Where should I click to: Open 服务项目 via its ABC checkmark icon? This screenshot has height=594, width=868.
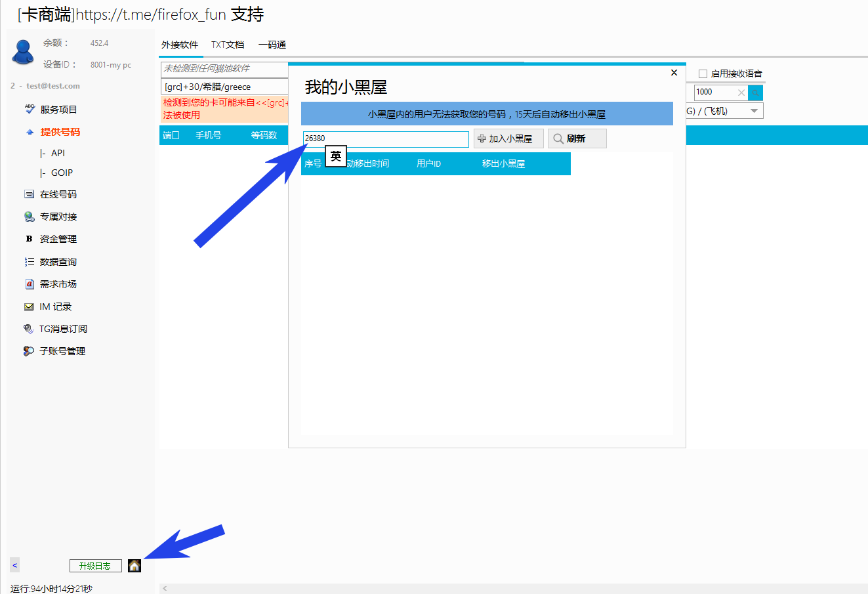[x=30, y=109]
